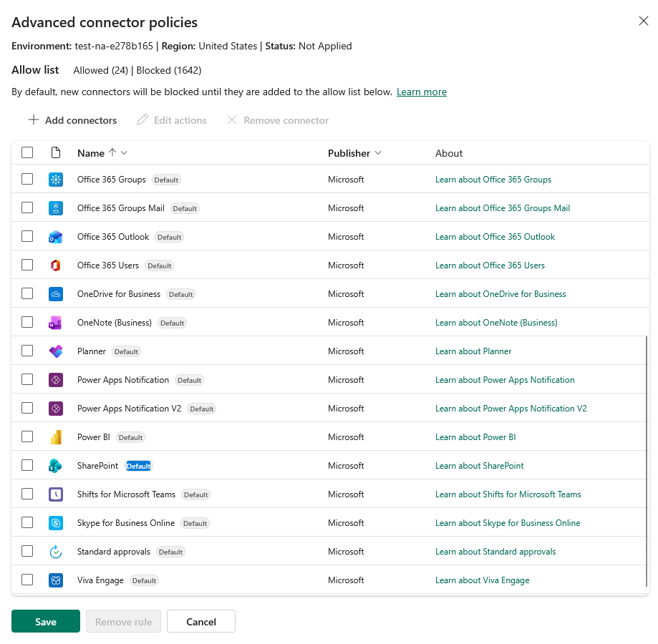Check the Viva Engage row checkbox
This screenshot has height=644, width=658.
point(27,580)
